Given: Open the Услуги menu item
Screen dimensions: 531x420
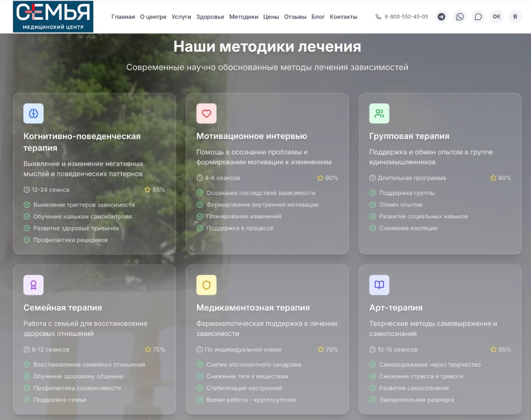Looking at the screenshot, I should (181, 17).
